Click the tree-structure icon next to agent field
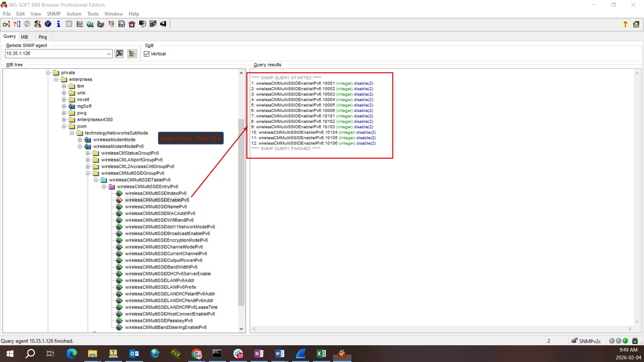The image size is (644, 362). point(132,54)
